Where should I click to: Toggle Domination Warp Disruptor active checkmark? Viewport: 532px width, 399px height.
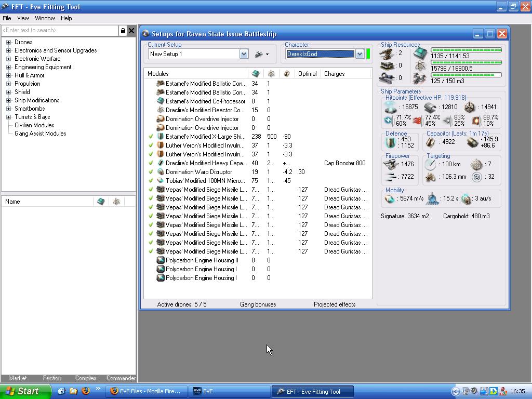[151, 171]
